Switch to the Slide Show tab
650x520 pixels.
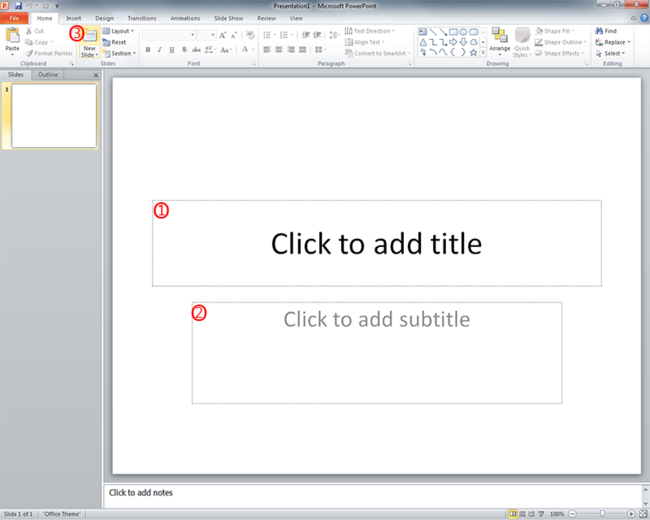click(x=228, y=18)
